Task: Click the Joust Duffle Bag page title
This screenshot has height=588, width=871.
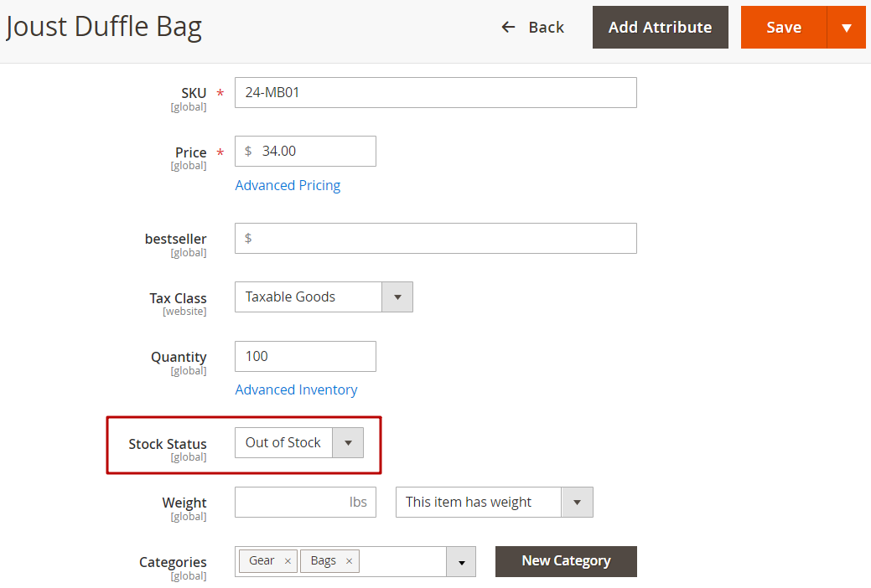Action: 104,27
